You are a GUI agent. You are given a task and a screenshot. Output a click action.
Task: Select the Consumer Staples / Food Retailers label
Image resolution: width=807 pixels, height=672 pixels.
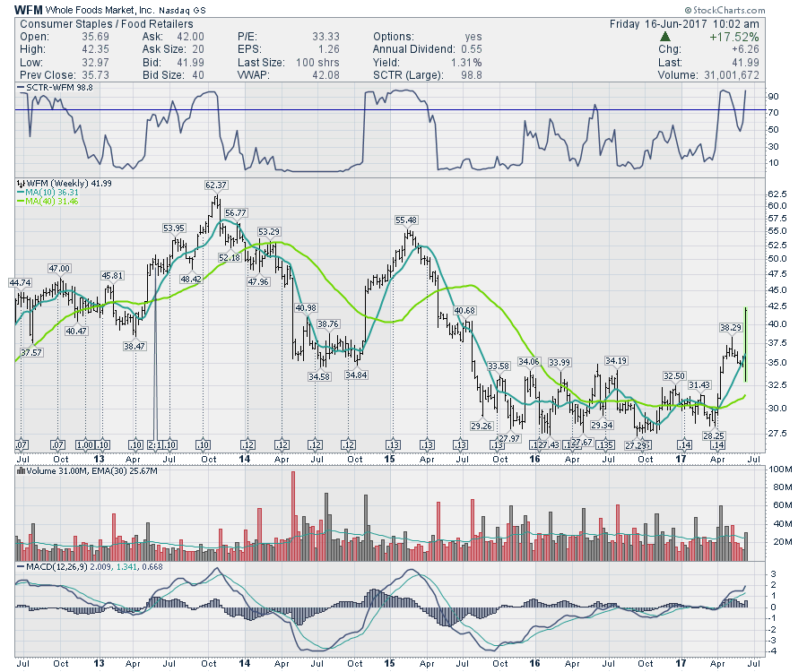point(107,24)
